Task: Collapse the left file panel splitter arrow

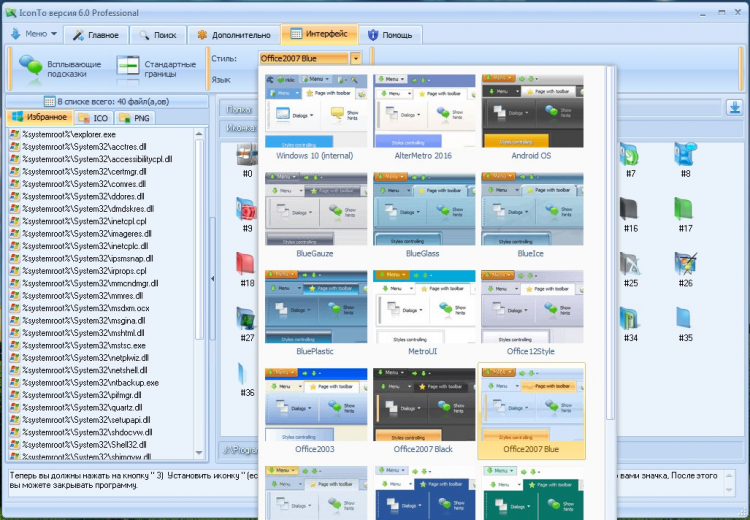Action: [x=212, y=278]
